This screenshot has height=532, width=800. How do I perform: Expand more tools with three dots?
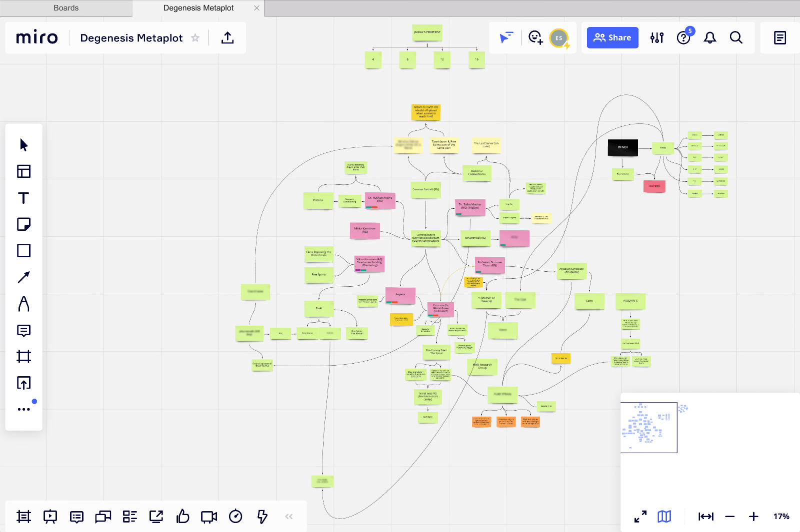click(x=23, y=409)
